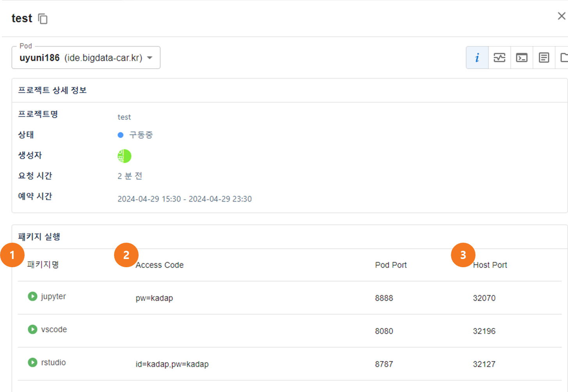The image size is (568, 392).
Task: Expand the Pod dropdown arrow
Action: pyautogui.click(x=150, y=58)
